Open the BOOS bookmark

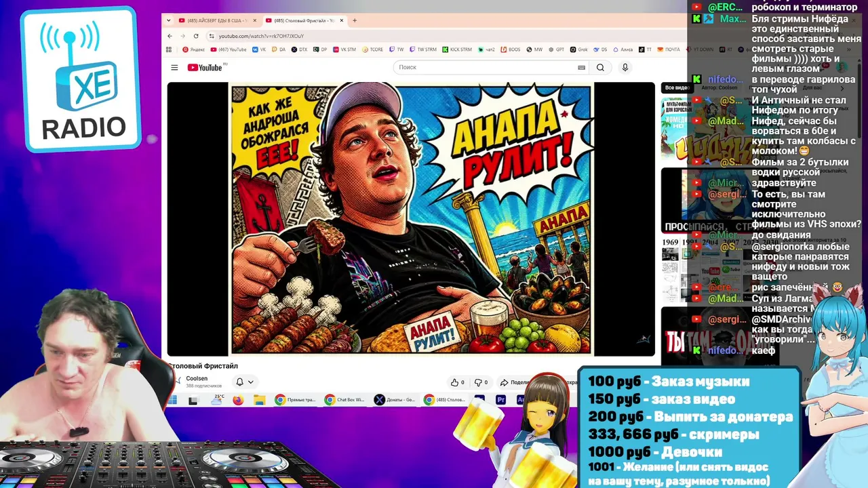[x=511, y=49]
